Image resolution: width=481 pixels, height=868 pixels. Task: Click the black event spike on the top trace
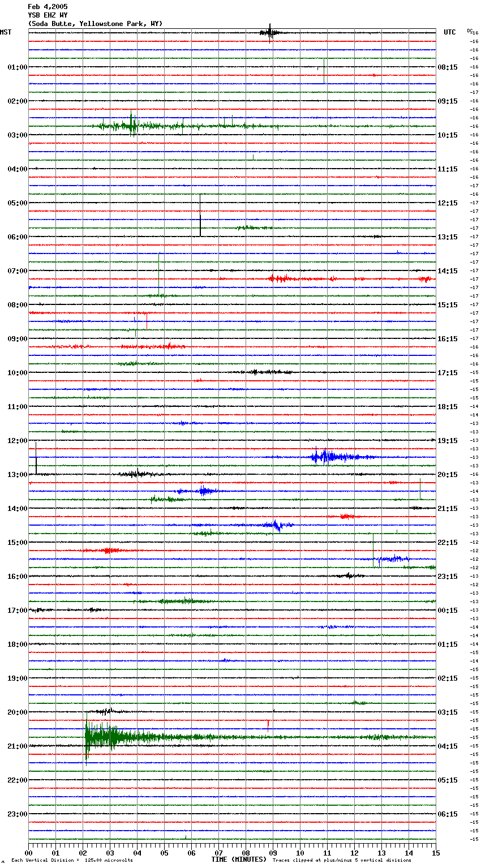[x=270, y=33]
